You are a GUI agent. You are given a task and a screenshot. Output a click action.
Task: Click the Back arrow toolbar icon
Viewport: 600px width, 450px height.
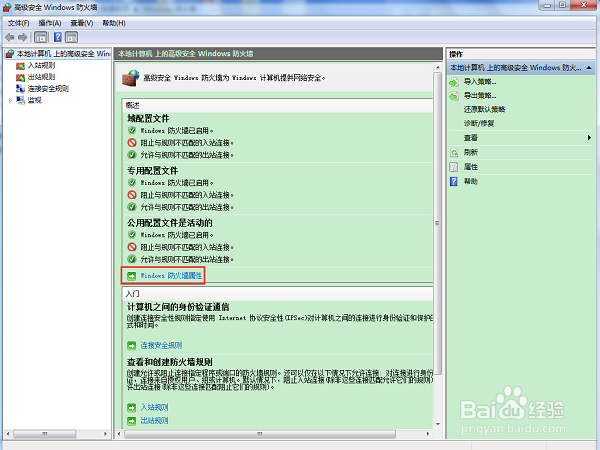click(10, 38)
